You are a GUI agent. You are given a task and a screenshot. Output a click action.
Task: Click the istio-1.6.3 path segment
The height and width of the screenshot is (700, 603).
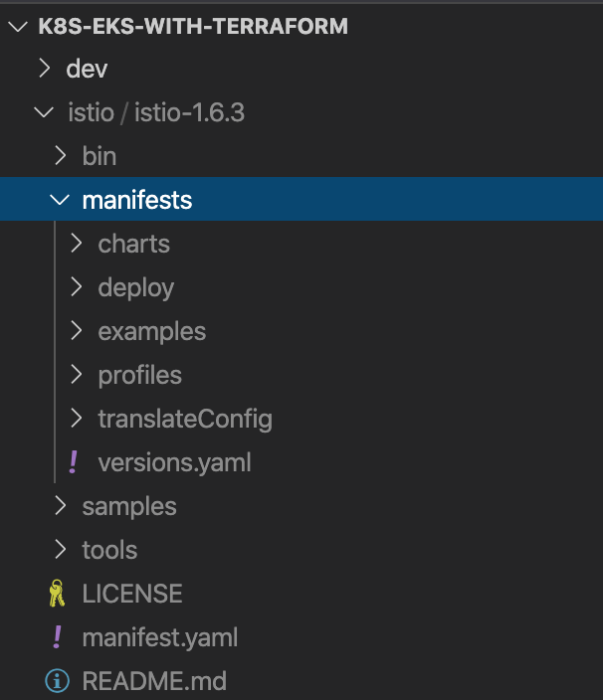189,112
